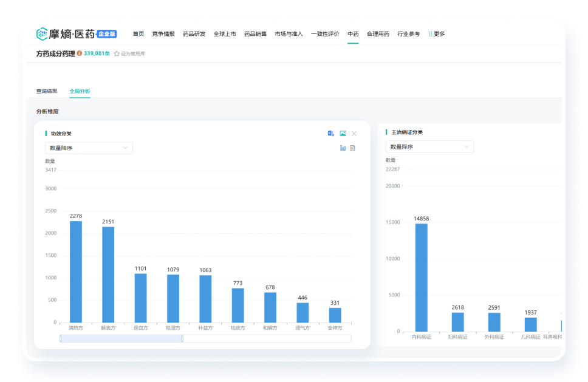Select the 中药 nav item
The width and height of the screenshot is (588, 382).
(x=353, y=34)
